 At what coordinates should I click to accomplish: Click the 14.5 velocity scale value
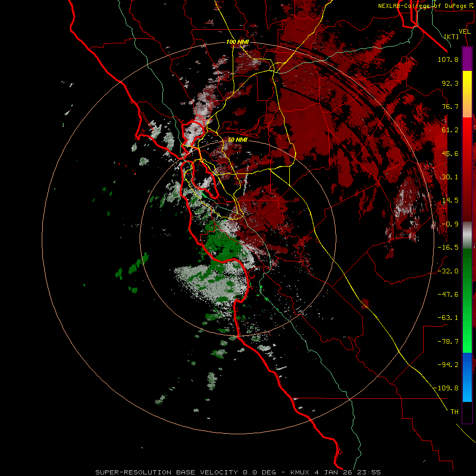click(x=450, y=200)
